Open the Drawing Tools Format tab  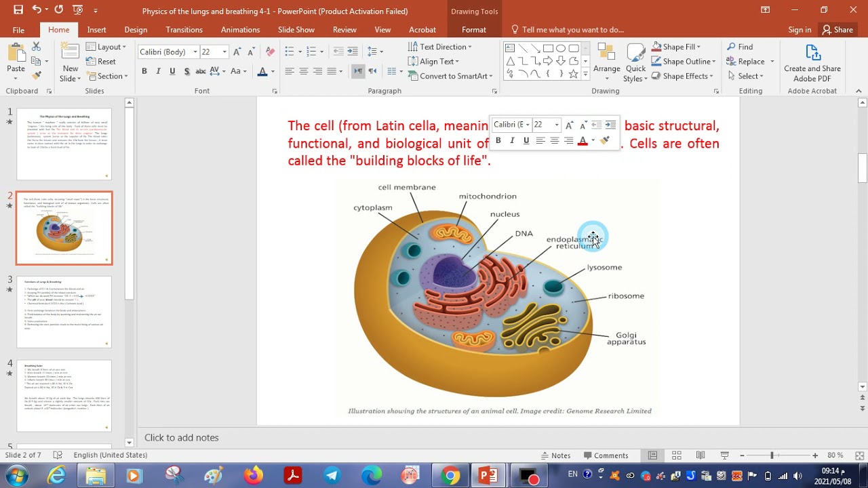click(x=473, y=30)
